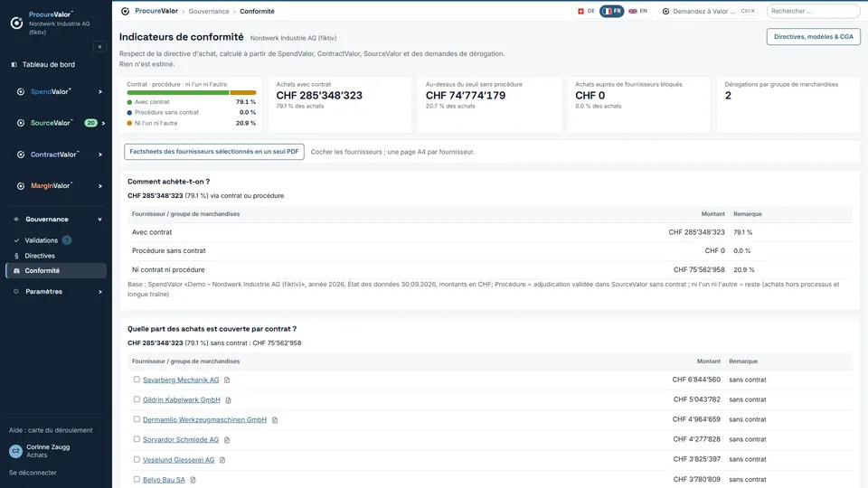This screenshot has height=488, width=868.
Task: Open factsheet icon for Belvo Bau SA
Action: (x=193, y=480)
